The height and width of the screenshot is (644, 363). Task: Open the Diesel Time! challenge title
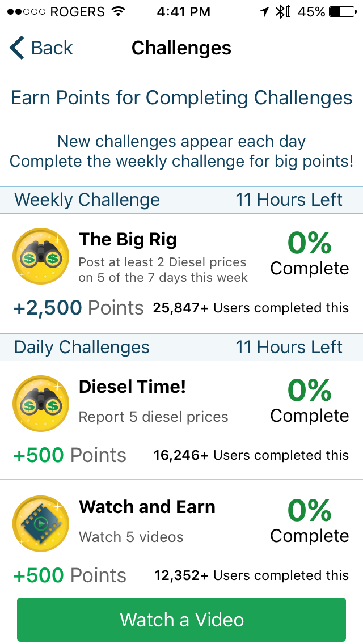(132, 387)
